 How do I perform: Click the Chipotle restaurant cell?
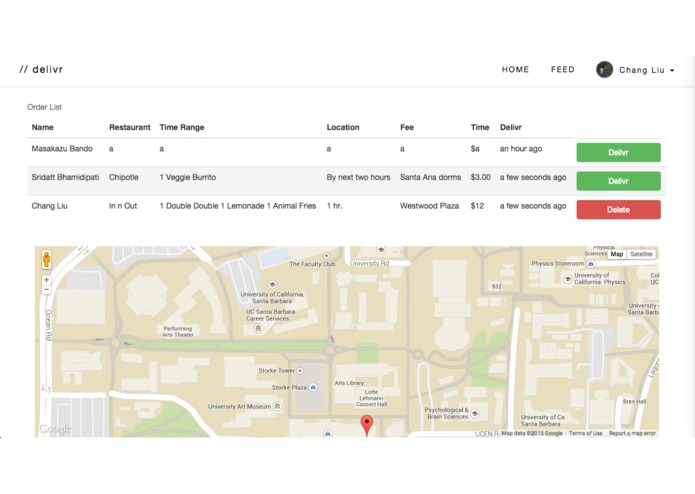[x=124, y=177]
